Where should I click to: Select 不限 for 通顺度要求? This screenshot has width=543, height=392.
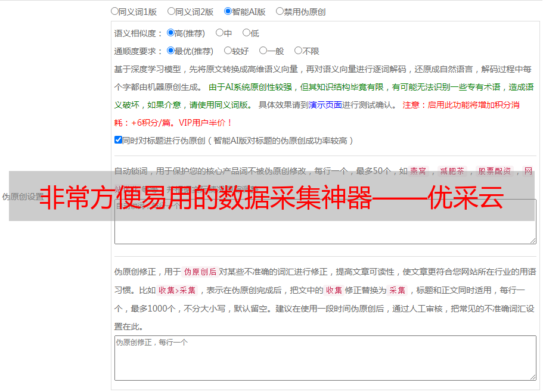coord(298,51)
